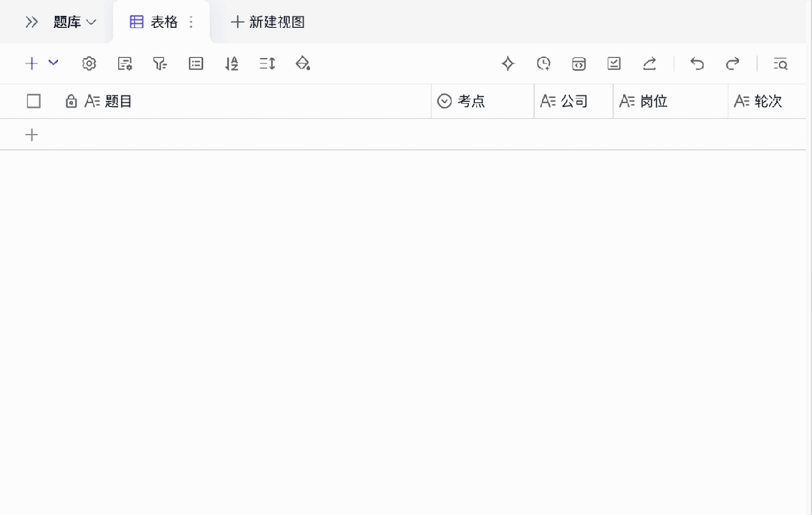Screen dimensions: 812x515
Task: Open the form checklist icon
Action: pyautogui.click(x=613, y=63)
